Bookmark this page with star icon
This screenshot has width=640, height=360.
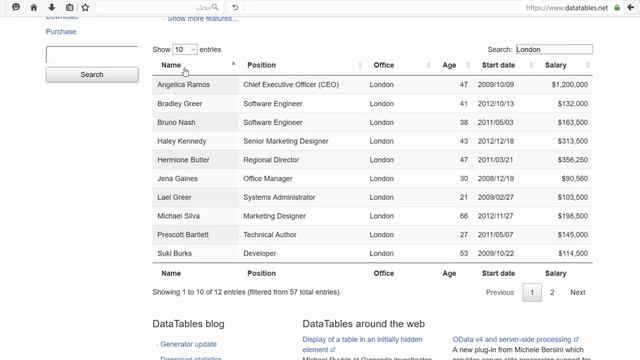tap(85, 7)
